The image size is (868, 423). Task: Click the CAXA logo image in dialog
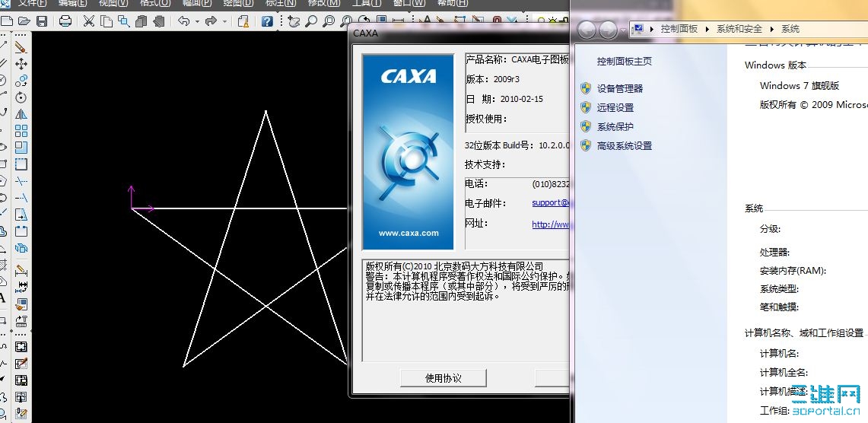pyautogui.click(x=408, y=151)
